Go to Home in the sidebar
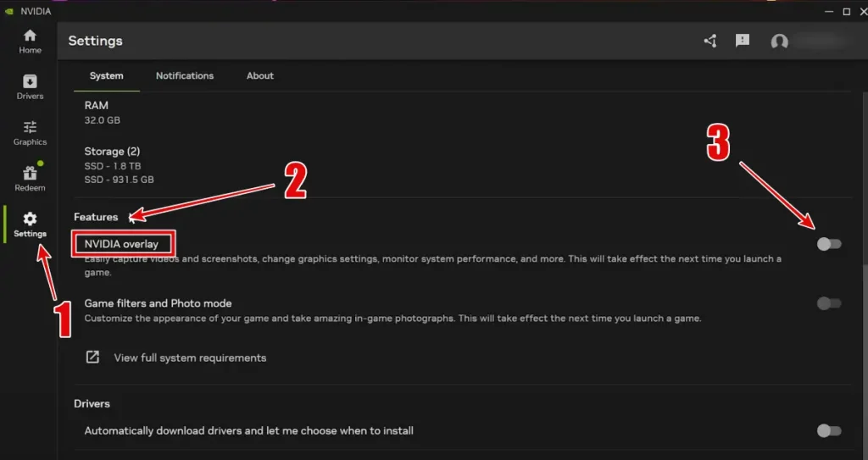The image size is (868, 460). pos(30,42)
